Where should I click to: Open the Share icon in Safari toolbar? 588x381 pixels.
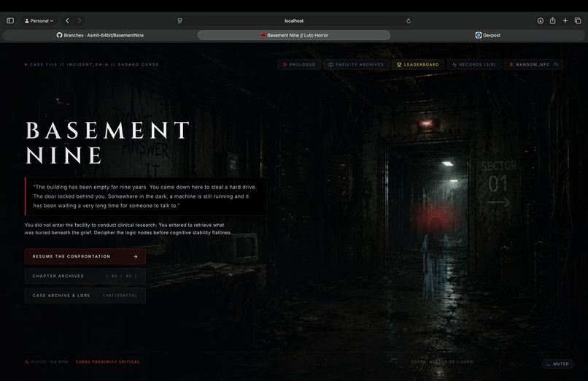(x=553, y=20)
